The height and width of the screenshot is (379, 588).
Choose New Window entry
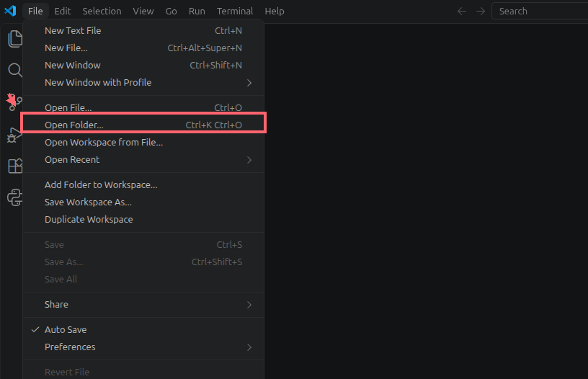pos(143,66)
